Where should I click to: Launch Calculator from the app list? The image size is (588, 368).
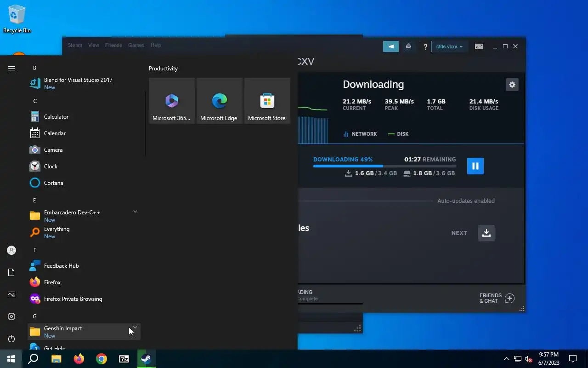(x=84, y=117)
